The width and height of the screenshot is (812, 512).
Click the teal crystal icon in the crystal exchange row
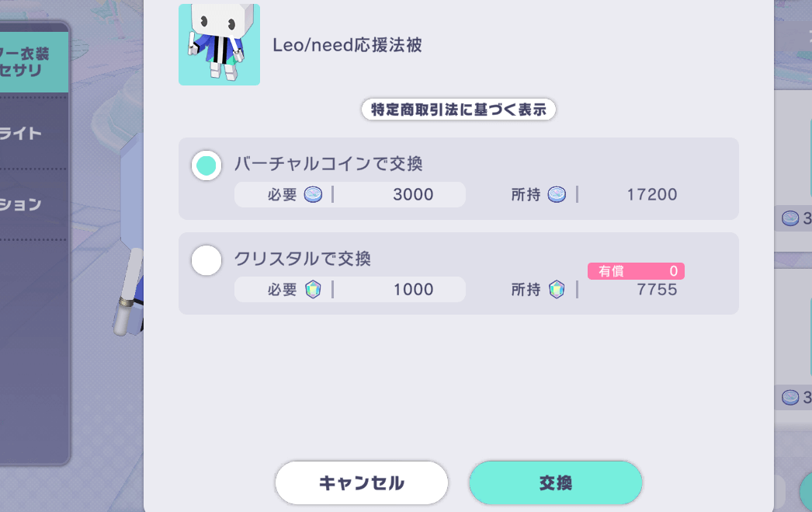[x=313, y=289]
